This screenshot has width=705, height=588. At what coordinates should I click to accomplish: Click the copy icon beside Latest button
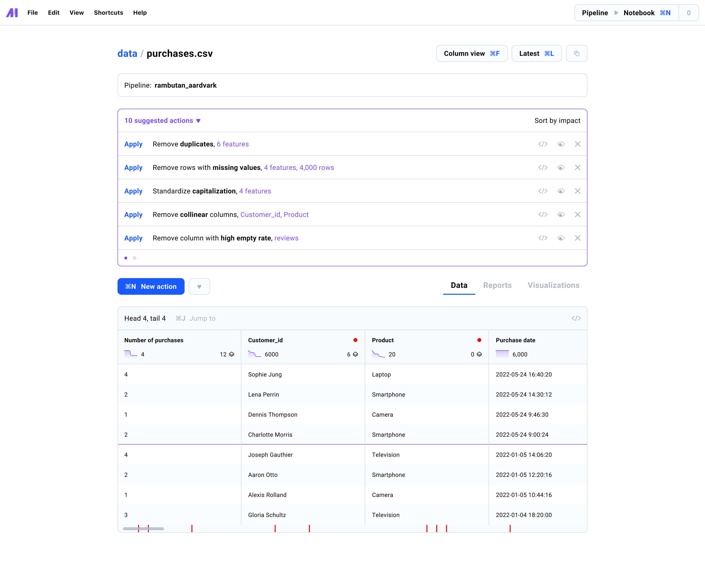576,53
